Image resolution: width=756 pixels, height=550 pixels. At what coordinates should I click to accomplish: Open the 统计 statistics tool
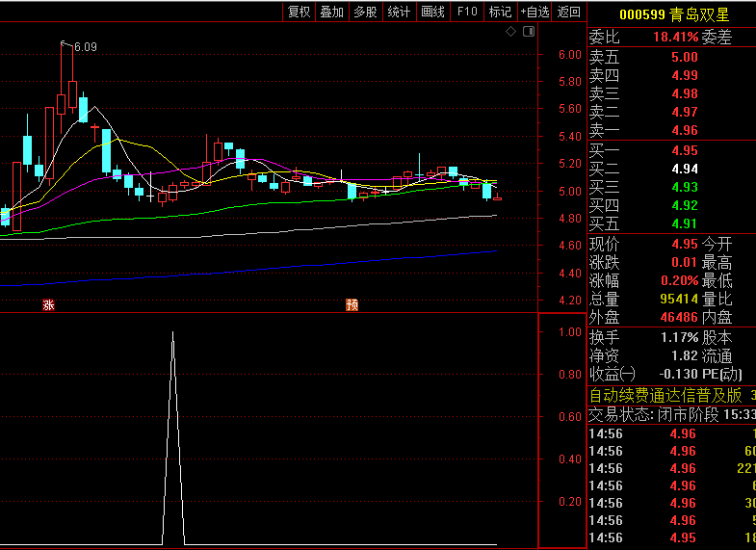(x=398, y=12)
